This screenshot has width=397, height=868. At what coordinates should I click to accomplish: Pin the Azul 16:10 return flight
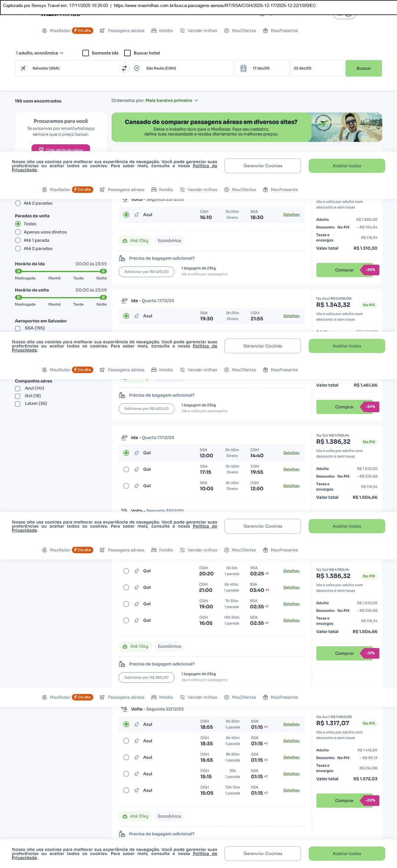[x=137, y=215]
